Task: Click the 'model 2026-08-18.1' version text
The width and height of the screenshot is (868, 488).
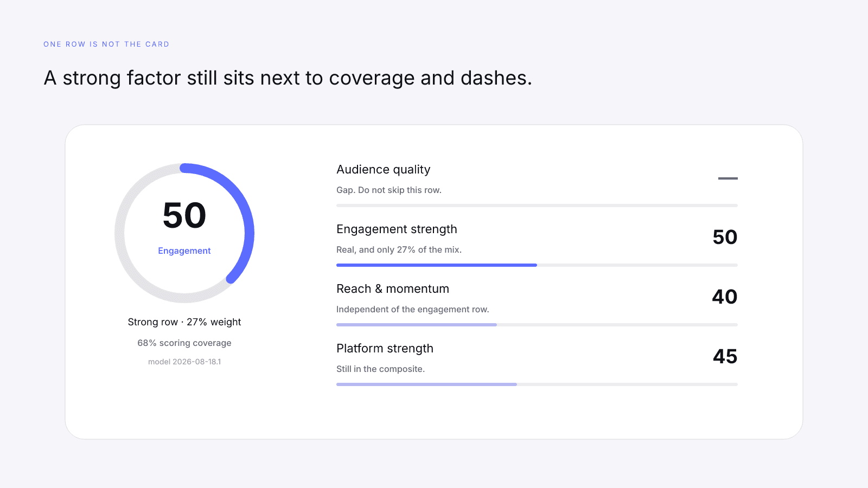Action: click(x=184, y=362)
